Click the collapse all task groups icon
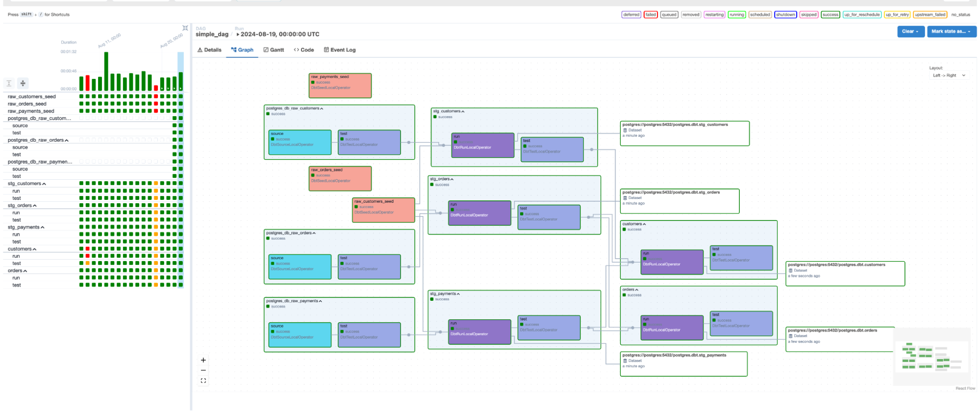This screenshot has width=980, height=411. tap(23, 83)
